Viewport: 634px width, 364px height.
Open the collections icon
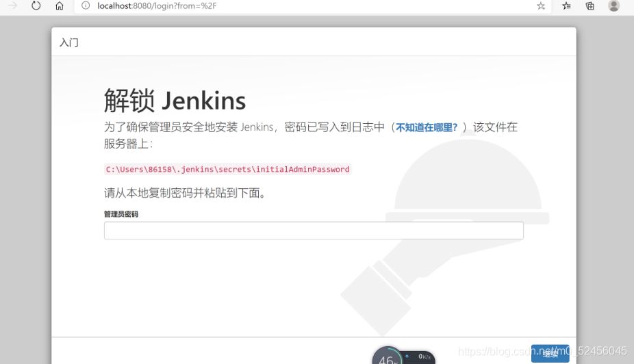[x=590, y=5]
